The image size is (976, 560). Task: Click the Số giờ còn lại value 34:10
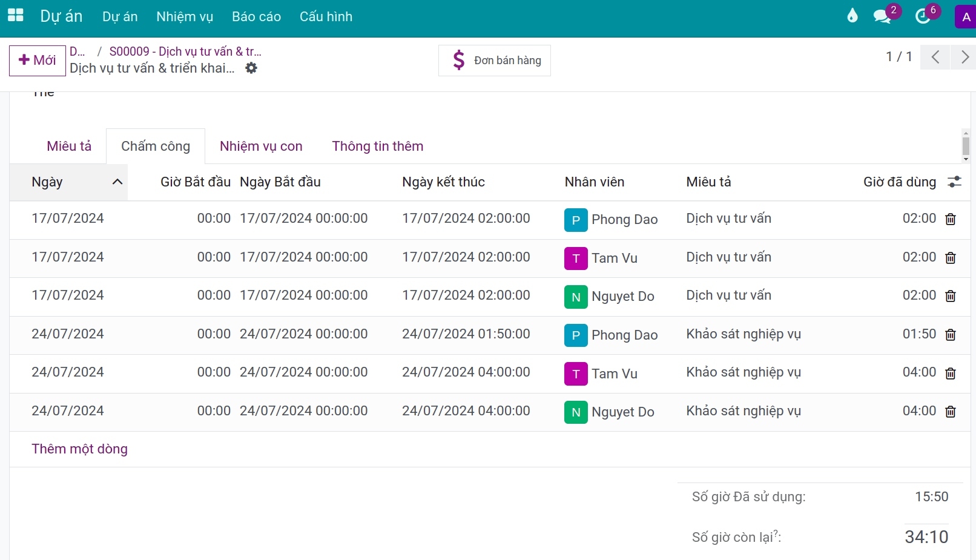click(926, 537)
